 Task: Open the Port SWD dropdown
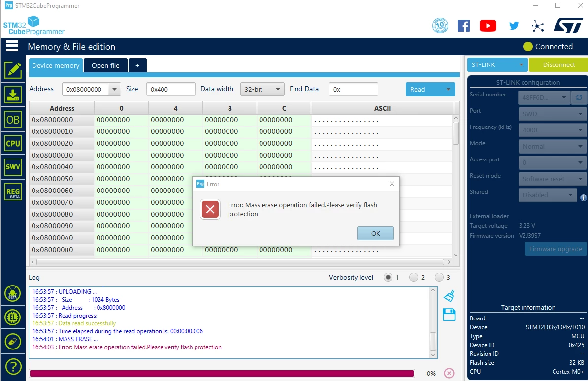click(552, 114)
